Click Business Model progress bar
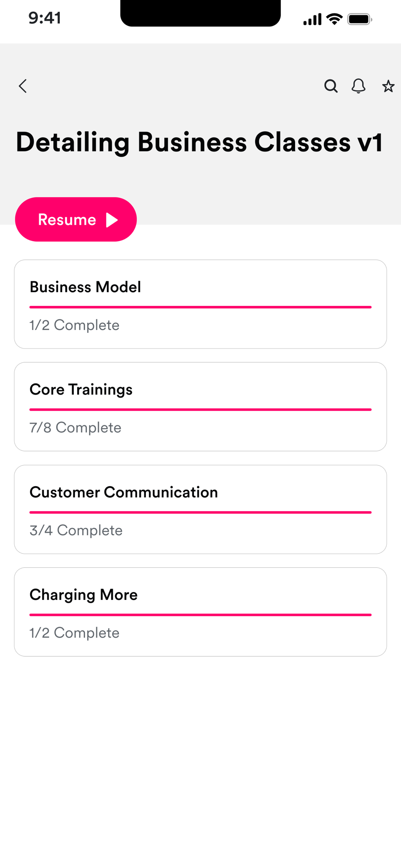 point(200,307)
